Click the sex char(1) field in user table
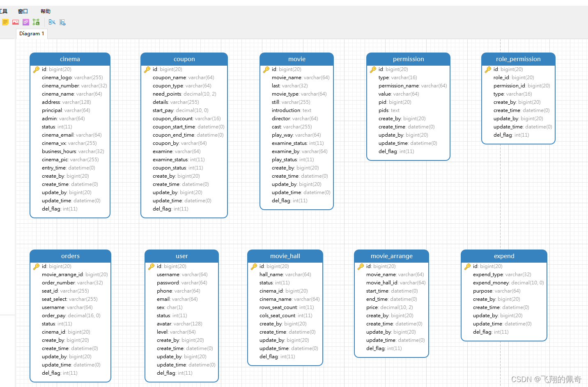The image size is (588, 387). click(x=170, y=307)
